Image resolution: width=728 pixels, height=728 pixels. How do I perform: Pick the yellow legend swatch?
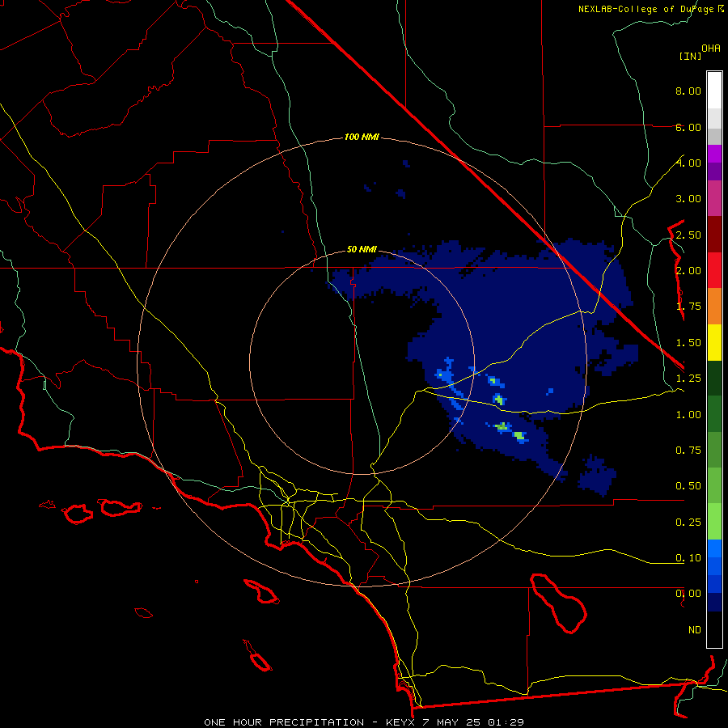pos(714,342)
